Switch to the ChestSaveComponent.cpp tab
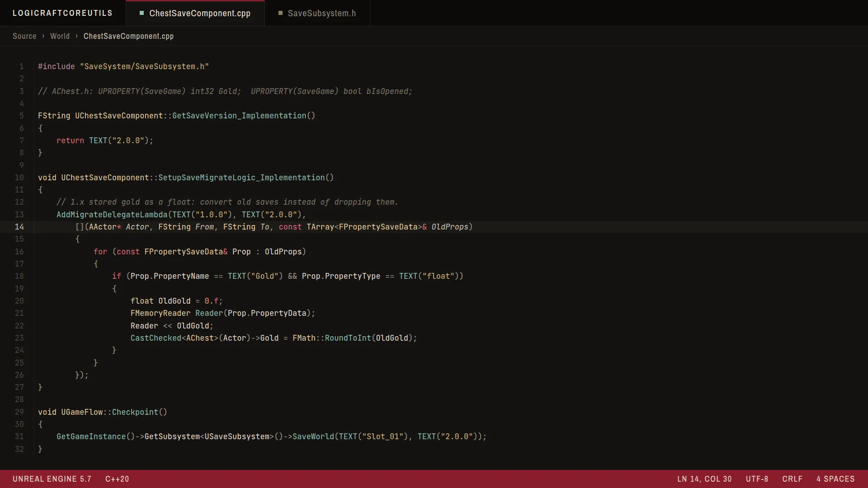 tap(195, 13)
